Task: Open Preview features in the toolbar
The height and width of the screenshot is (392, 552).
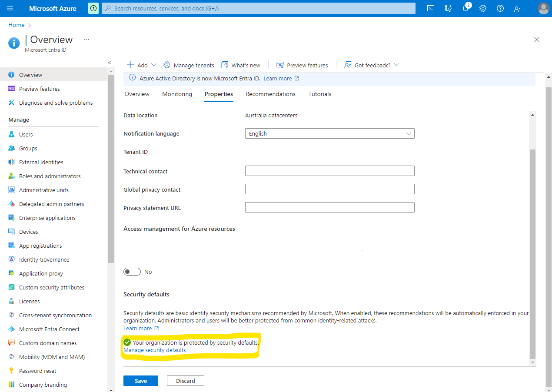Action: point(302,65)
